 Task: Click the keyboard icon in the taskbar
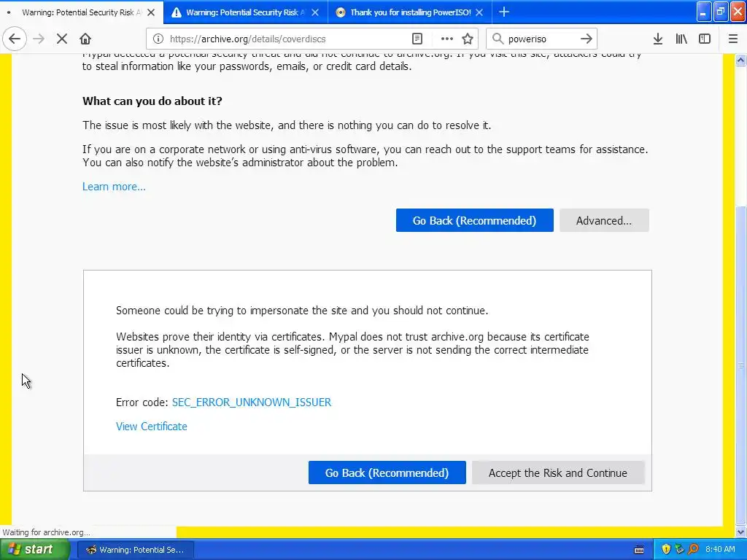click(639, 550)
